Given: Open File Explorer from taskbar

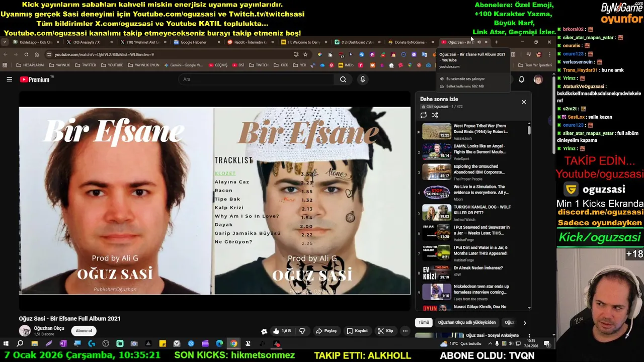Looking at the screenshot, I should click(34, 344).
